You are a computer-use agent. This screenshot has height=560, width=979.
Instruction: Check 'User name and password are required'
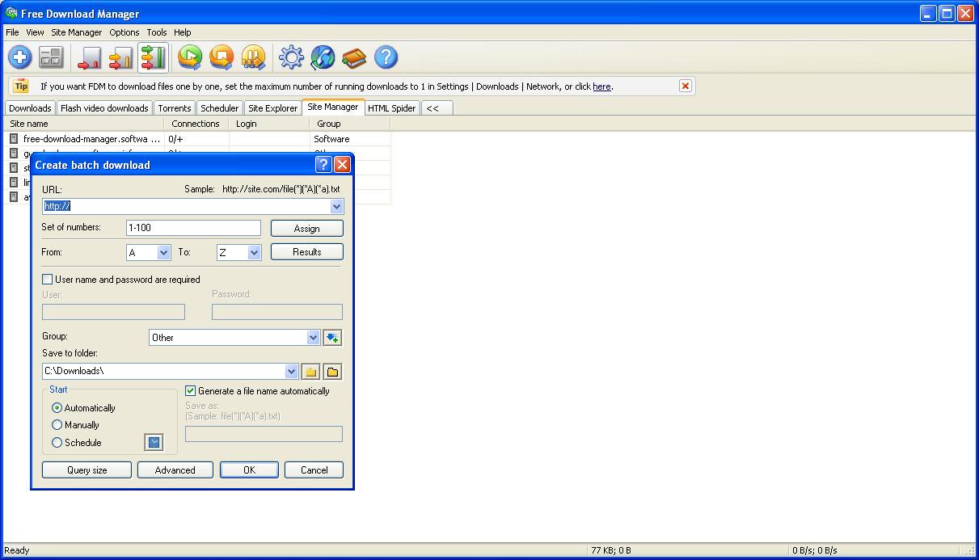click(x=47, y=279)
